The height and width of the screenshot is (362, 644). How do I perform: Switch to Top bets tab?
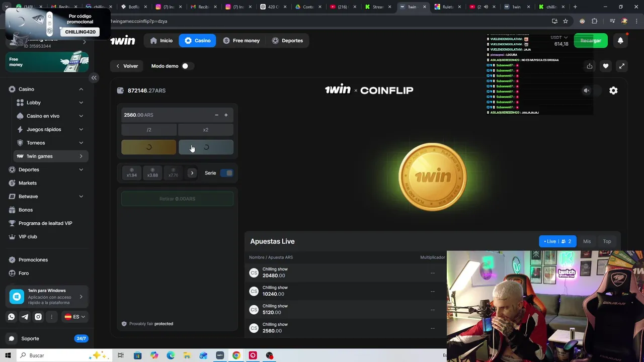click(607, 241)
